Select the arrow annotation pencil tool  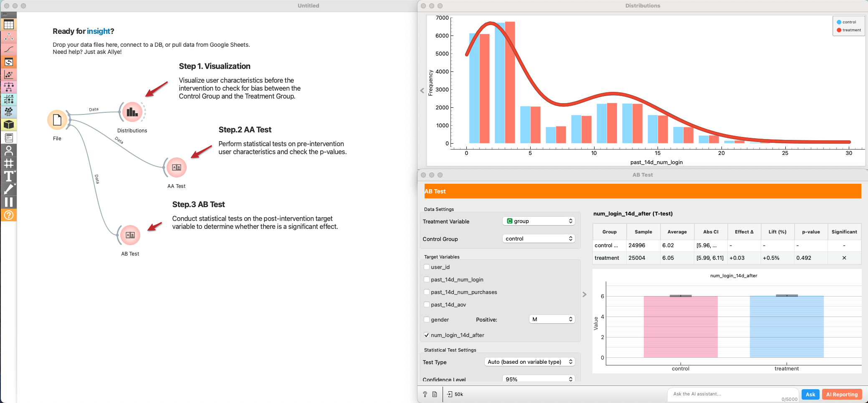8,189
